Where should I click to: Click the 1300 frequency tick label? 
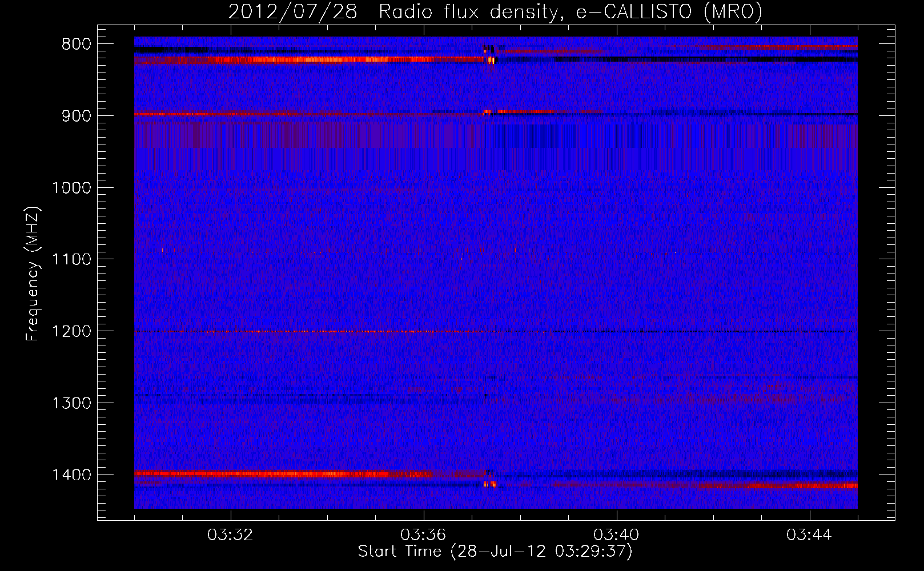(x=71, y=404)
